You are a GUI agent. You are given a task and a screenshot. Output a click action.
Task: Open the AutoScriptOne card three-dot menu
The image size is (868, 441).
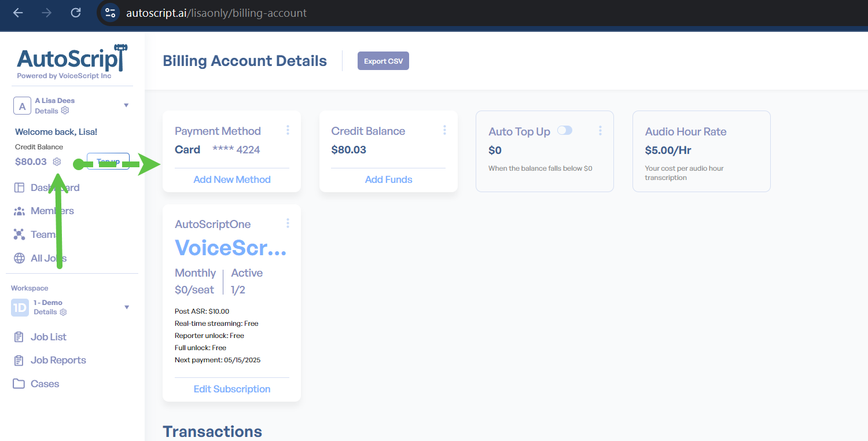click(x=288, y=223)
